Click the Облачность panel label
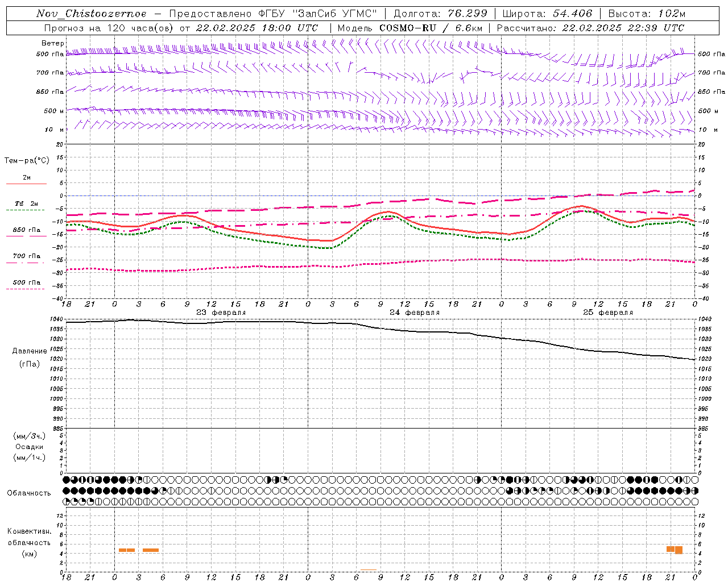The image size is (728, 582). (x=29, y=493)
